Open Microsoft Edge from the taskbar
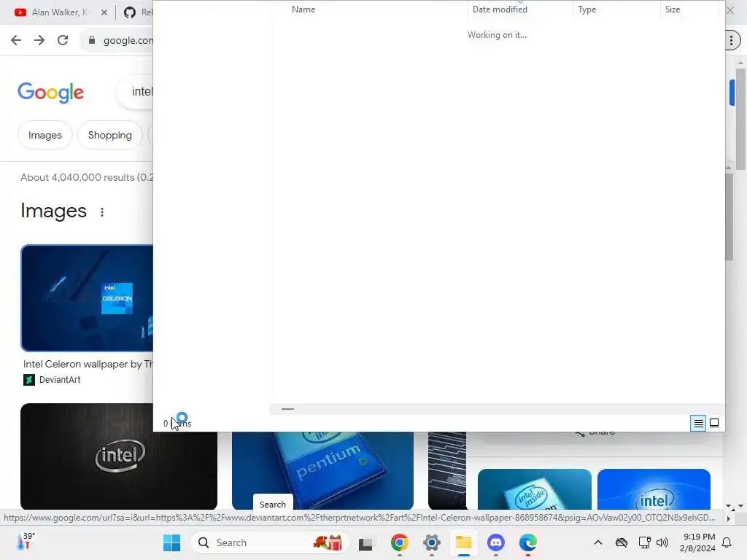 [528, 542]
